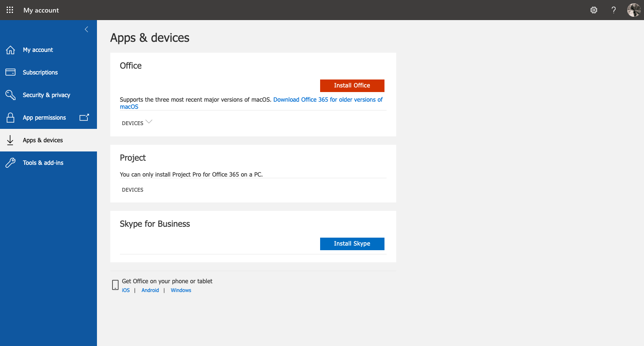The width and height of the screenshot is (644, 346).
Task: Open Download Office 365 for older macOS link
Action: click(328, 100)
